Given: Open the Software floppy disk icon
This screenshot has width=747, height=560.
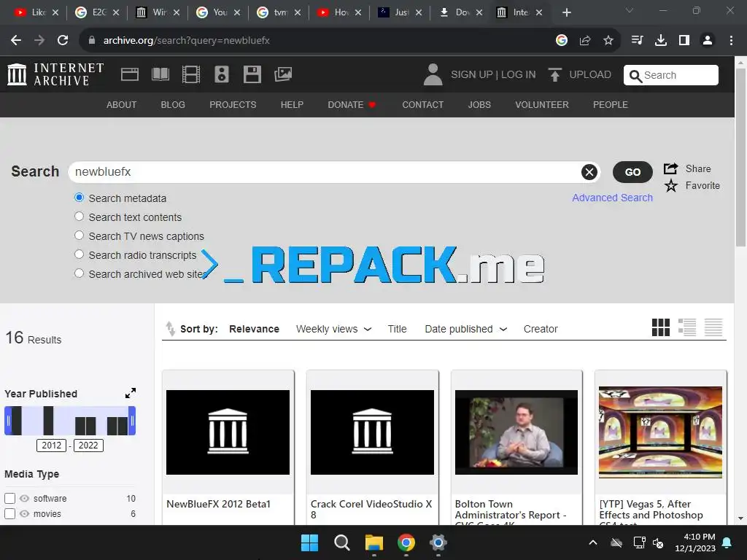Looking at the screenshot, I should pyautogui.click(x=252, y=74).
